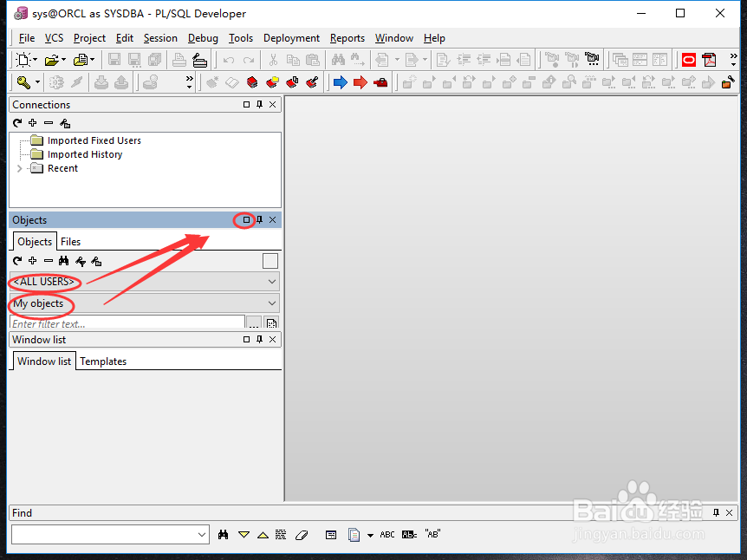Screen dimensions: 747x560
Task: Click the black camera macro icon
Action: [x=592, y=60]
